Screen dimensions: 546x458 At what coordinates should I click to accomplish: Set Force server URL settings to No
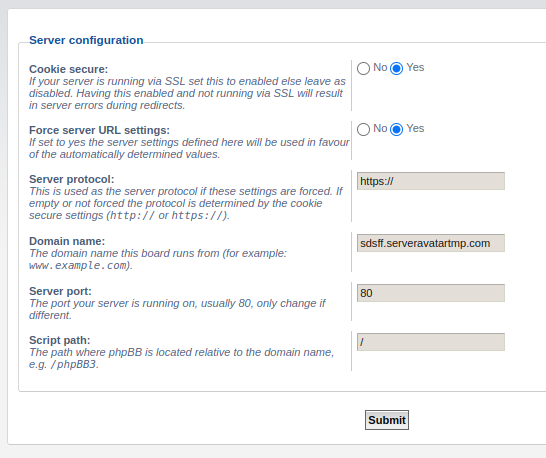tap(363, 129)
